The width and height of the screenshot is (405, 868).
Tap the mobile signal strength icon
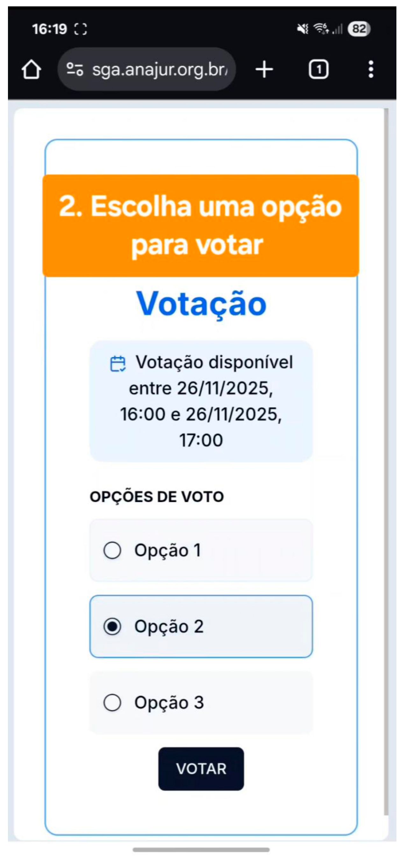point(337,30)
